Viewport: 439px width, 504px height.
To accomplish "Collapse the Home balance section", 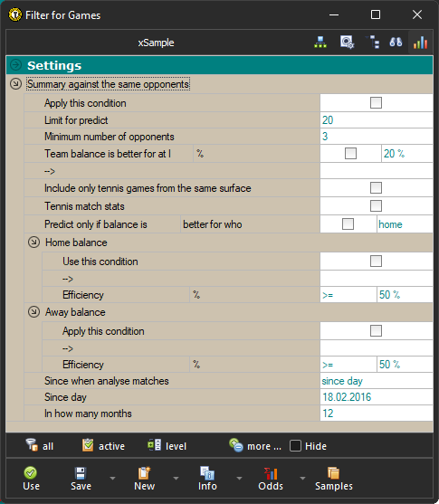I will tap(33, 242).
